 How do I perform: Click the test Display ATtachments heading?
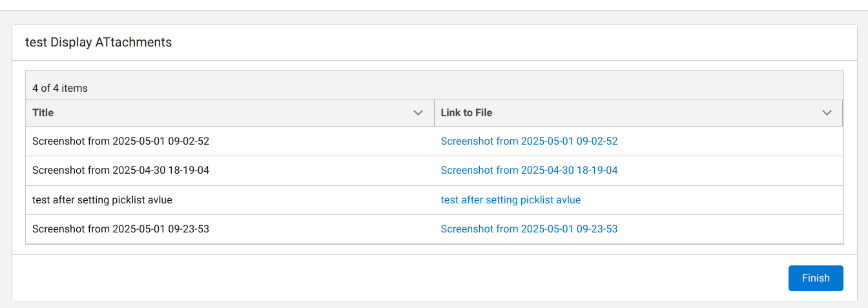click(x=98, y=43)
